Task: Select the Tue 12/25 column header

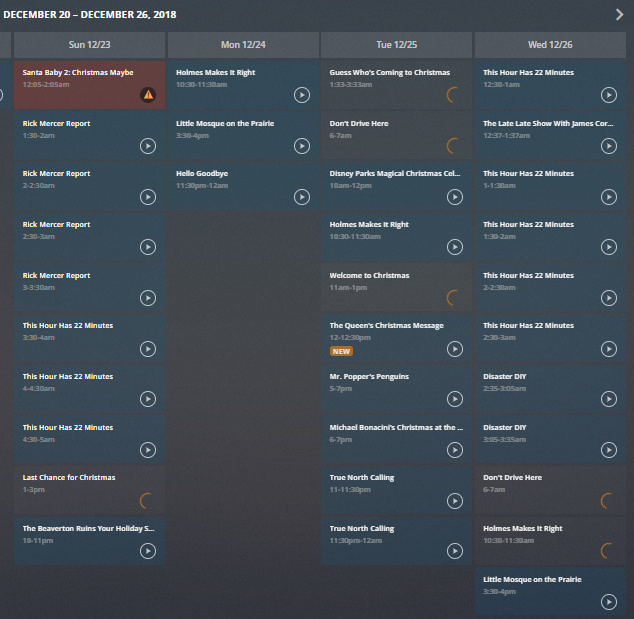Action: coord(396,45)
